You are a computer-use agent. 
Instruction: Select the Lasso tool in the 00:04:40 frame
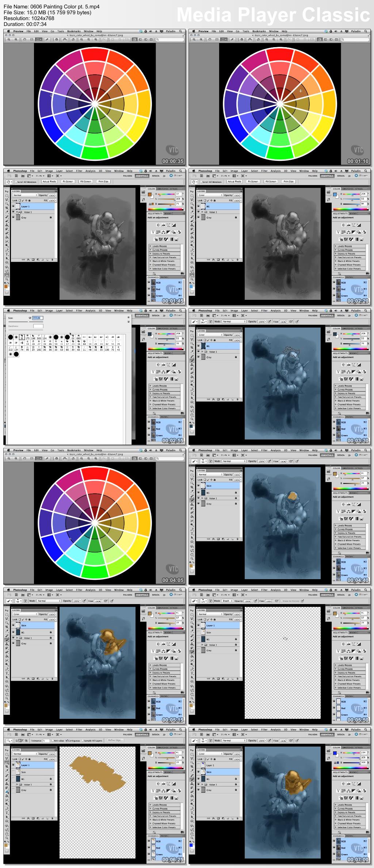click(x=192, y=479)
